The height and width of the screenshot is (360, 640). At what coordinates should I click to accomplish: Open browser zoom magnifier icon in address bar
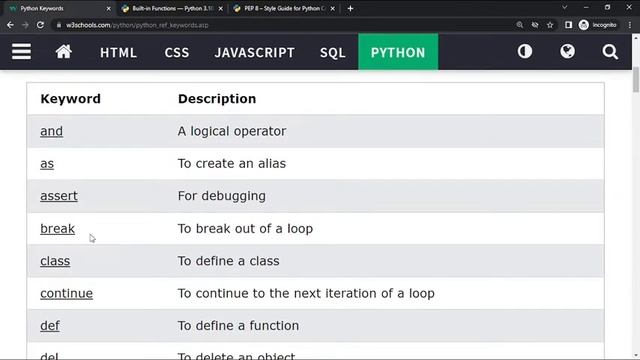[x=520, y=25]
